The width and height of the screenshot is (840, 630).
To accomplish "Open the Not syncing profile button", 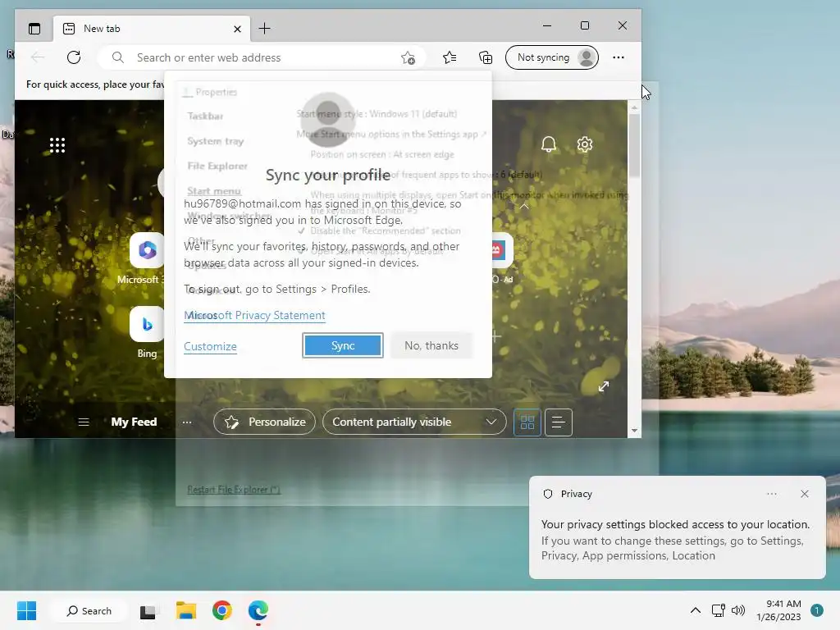I will (552, 57).
